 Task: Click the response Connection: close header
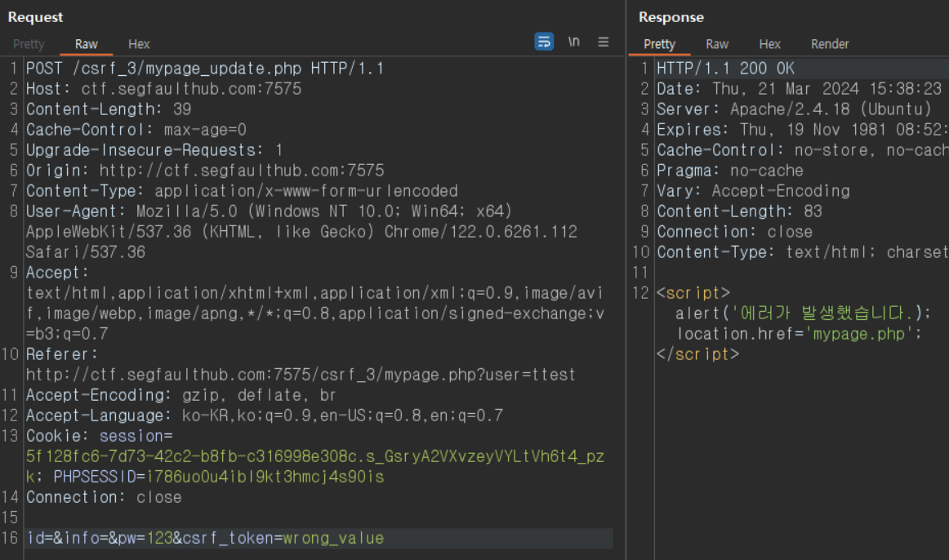pos(735,232)
